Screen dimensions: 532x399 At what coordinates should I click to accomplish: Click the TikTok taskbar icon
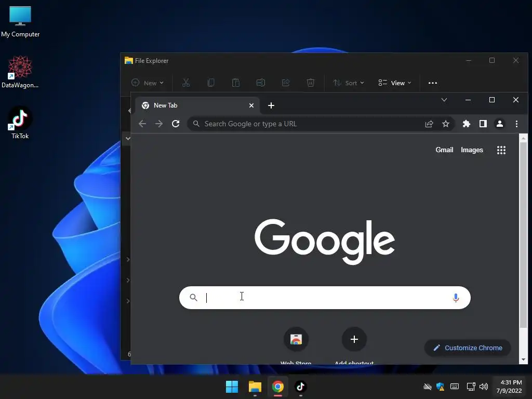pos(300,387)
